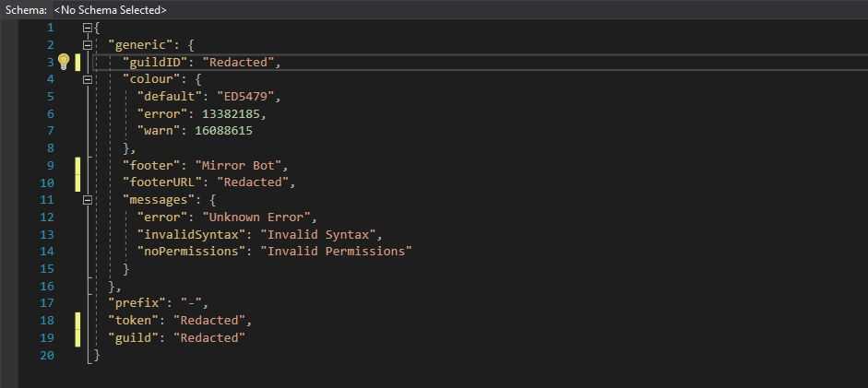Click the "noPermissions" key
Image resolution: width=868 pixels, height=388 pixels.
(x=191, y=251)
